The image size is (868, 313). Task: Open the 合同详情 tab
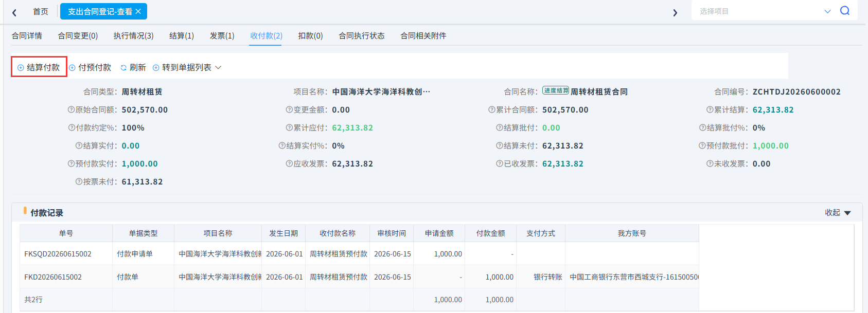(27, 35)
